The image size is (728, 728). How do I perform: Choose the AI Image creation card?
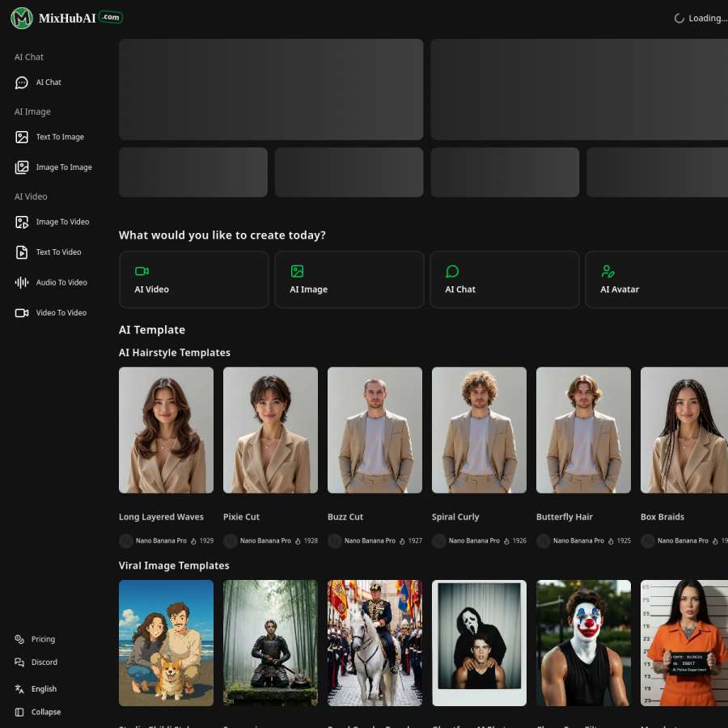[349, 280]
